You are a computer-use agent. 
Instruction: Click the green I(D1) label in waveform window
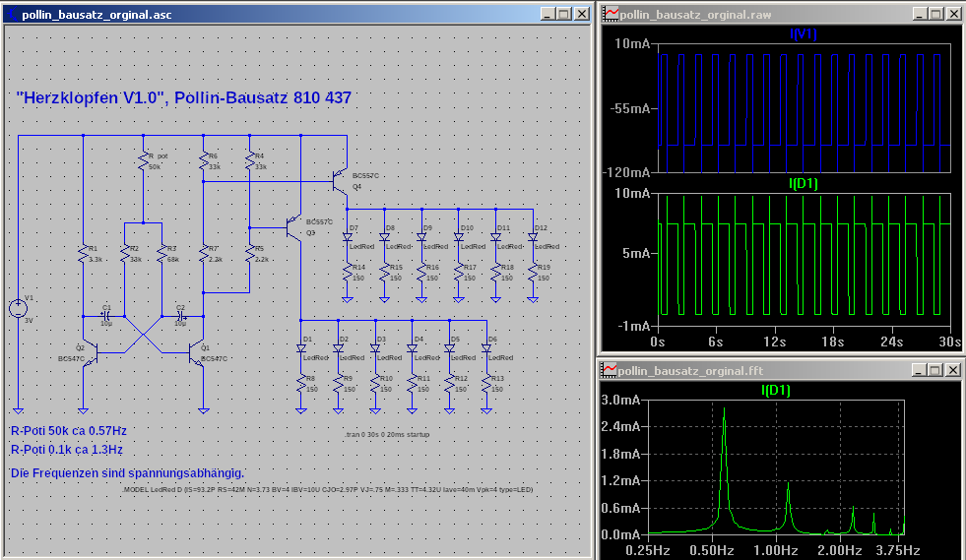[804, 183]
